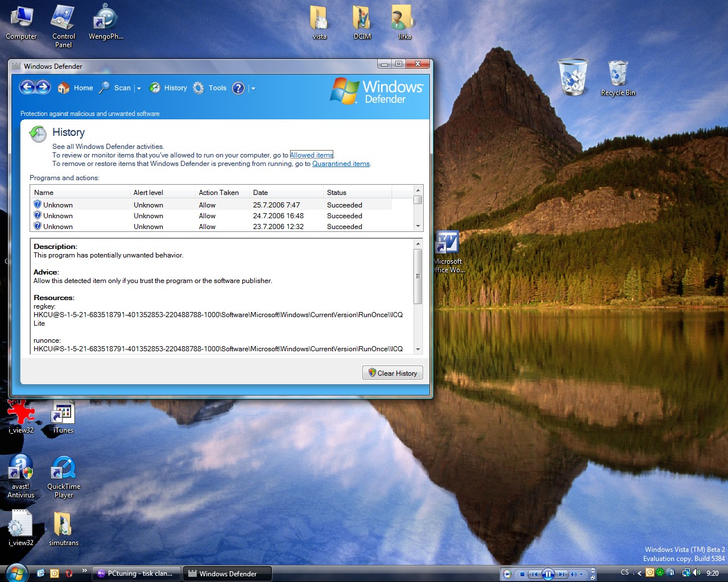The height and width of the screenshot is (582, 728).
Task: Select the vista folder on the desktop
Action: (320, 23)
